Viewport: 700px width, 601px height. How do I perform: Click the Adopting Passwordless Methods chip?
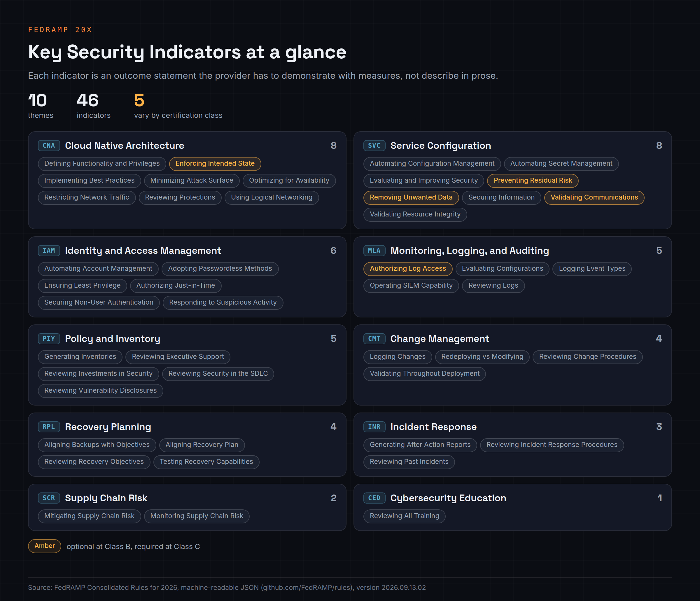point(220,269)
